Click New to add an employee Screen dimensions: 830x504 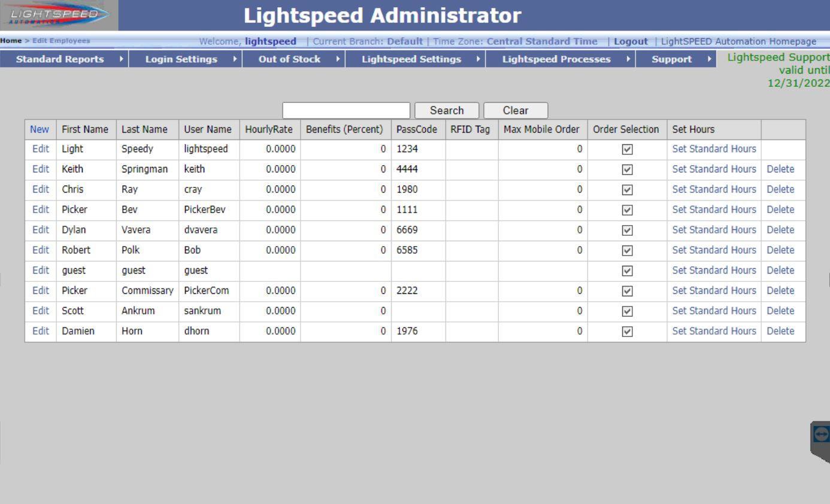(40, 129)
